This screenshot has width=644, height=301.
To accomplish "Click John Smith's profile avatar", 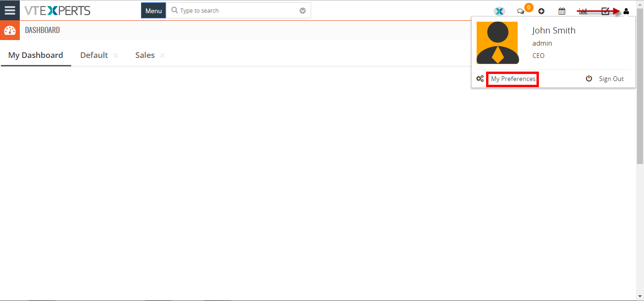I will [x=497, y=43].
